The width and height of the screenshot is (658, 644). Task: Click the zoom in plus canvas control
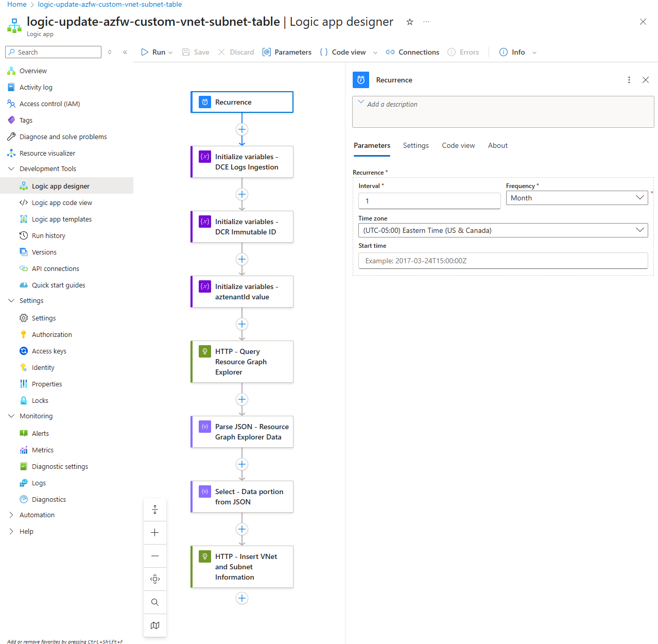[x=154, y=533]
